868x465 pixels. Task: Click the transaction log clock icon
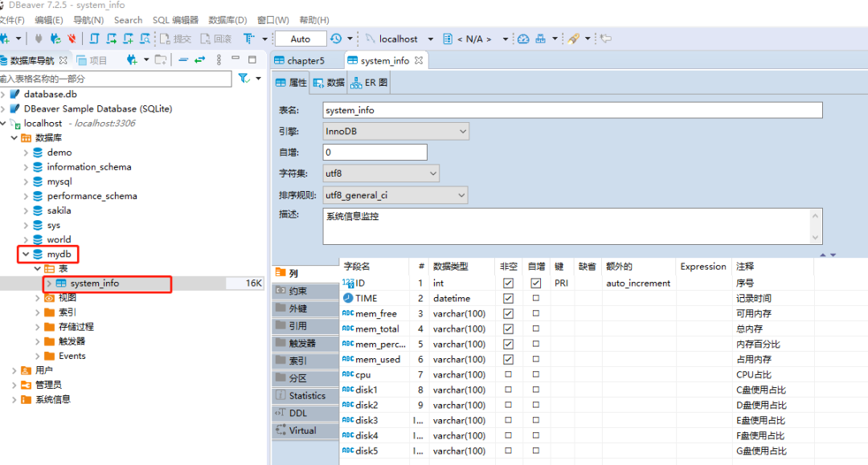pos(336,39)
